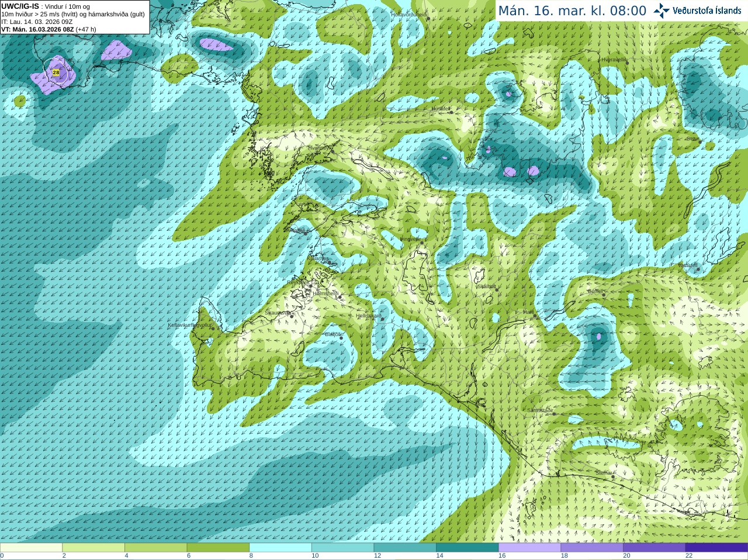748x560 pixels.
Task: Click the Sámsstaðir station label
Action: point(539,410)
